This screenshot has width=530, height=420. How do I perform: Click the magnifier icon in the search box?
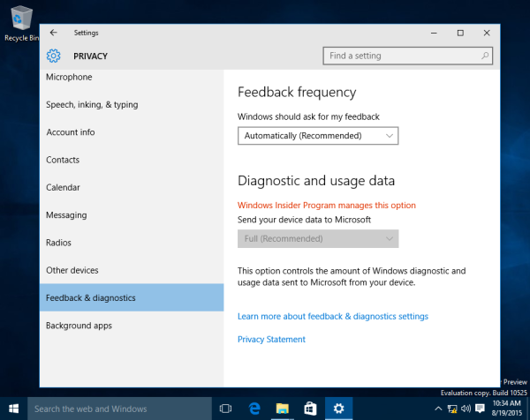485,56
